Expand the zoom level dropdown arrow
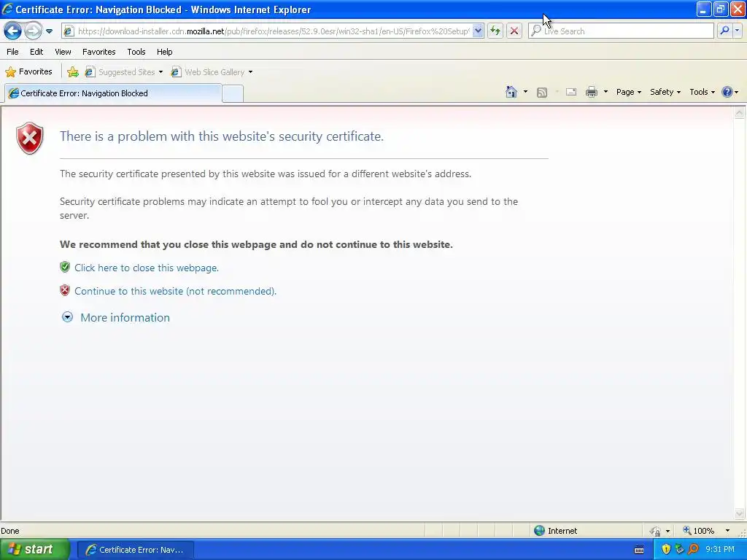The image size is (747, 560). pos(727,531)
